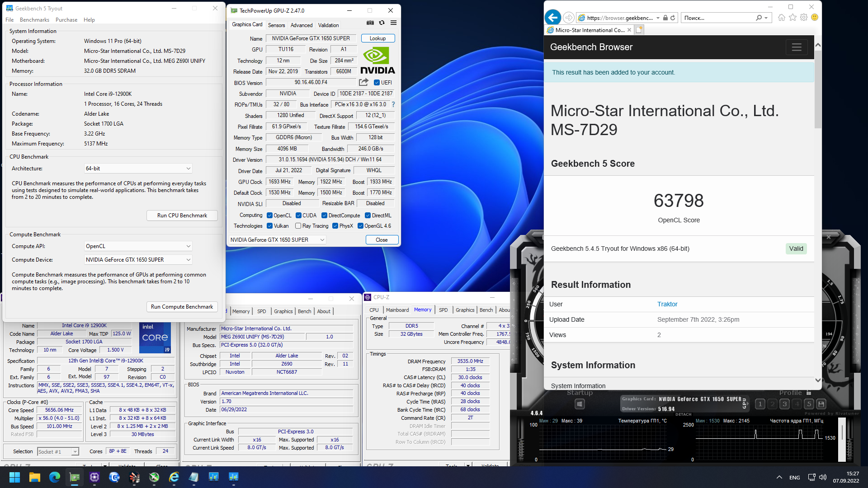Open the browser search provider dropdown arrow
This screenshot has height=488, width=868.
pyautogui.click(x=766, y=18)
